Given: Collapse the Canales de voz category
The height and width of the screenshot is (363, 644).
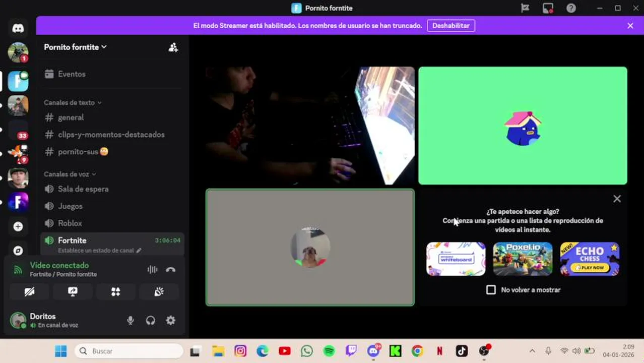Looking at the screenshot, I should click(70, 174).
